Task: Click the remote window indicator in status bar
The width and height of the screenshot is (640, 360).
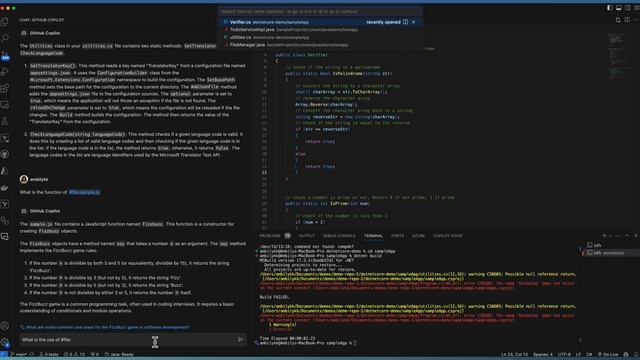Action: coord(4,354)
